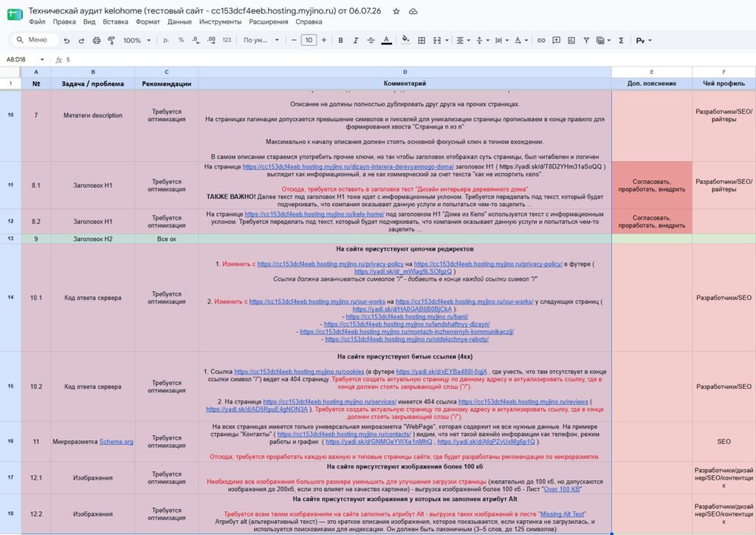The image size is (756, 535).
Task: Select the paint format roller icon
Action: click(x=111, y=41)
